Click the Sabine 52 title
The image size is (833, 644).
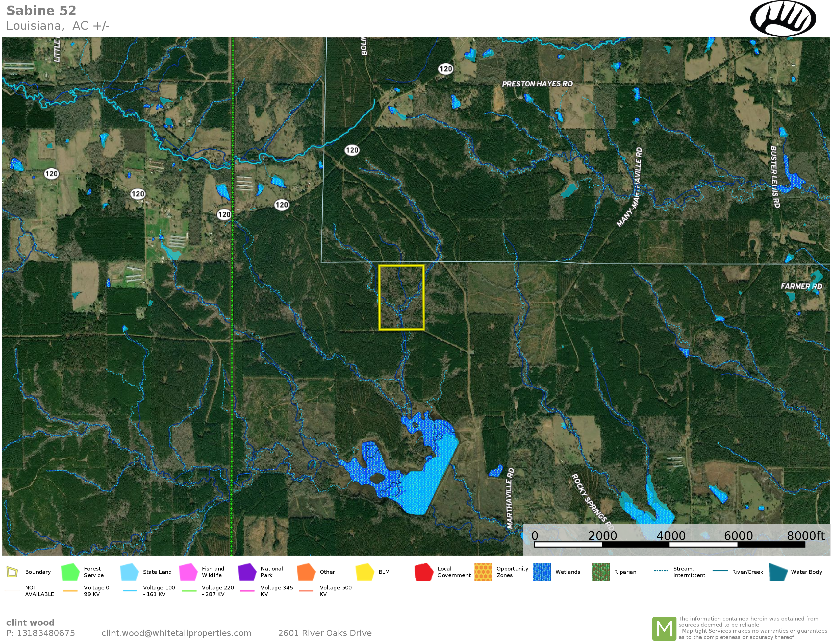pyautogui.click(x=41, y=11)
